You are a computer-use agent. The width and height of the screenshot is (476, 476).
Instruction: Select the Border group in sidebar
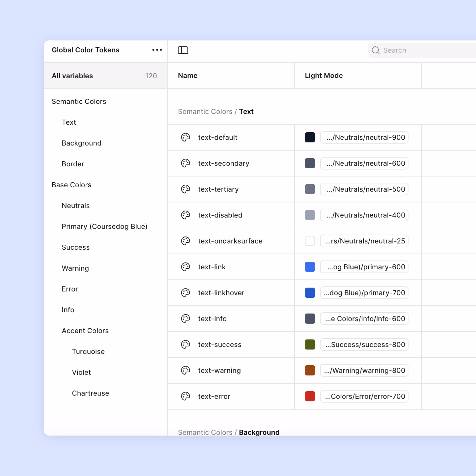pyautogui.click(x=73, y=164)
